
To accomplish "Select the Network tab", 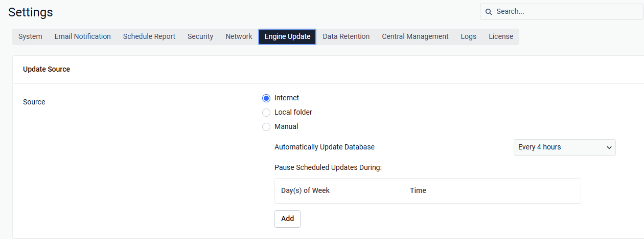I will [239, 37].
